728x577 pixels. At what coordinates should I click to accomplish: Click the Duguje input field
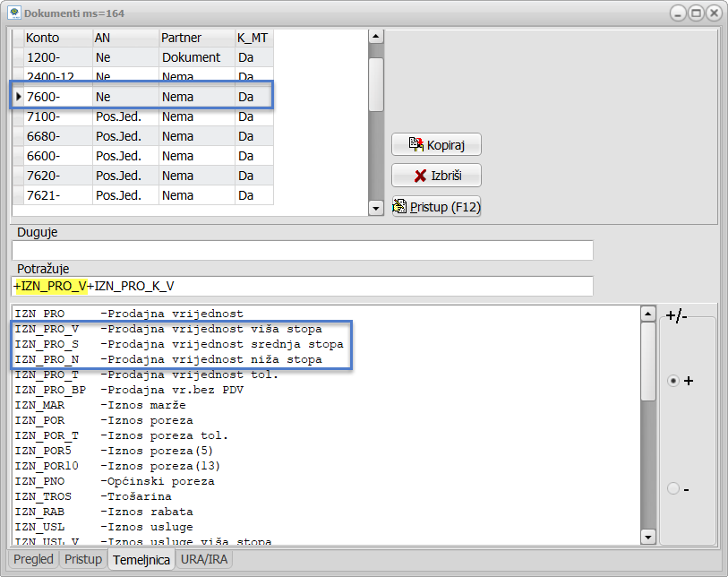(302, 251)
